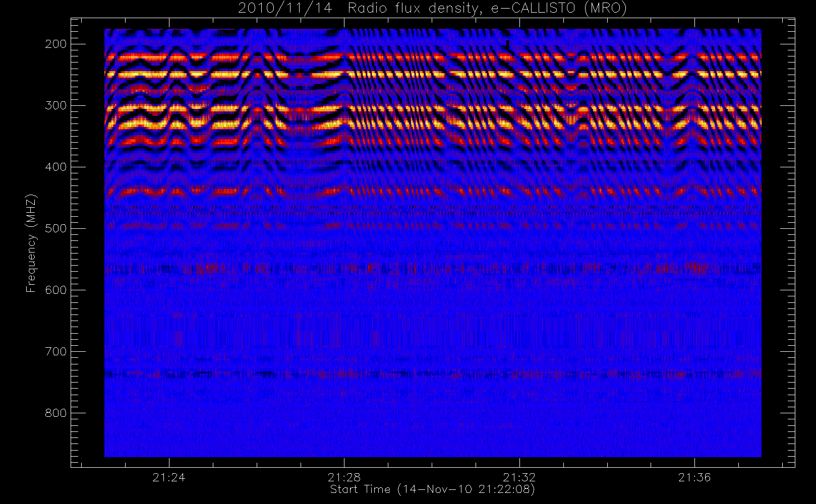This screenshot has height=504, width=816.
Task: Click the 'Start Time (14-Nov-10 21:22:08)' axis label
Action: pos(432,489)
